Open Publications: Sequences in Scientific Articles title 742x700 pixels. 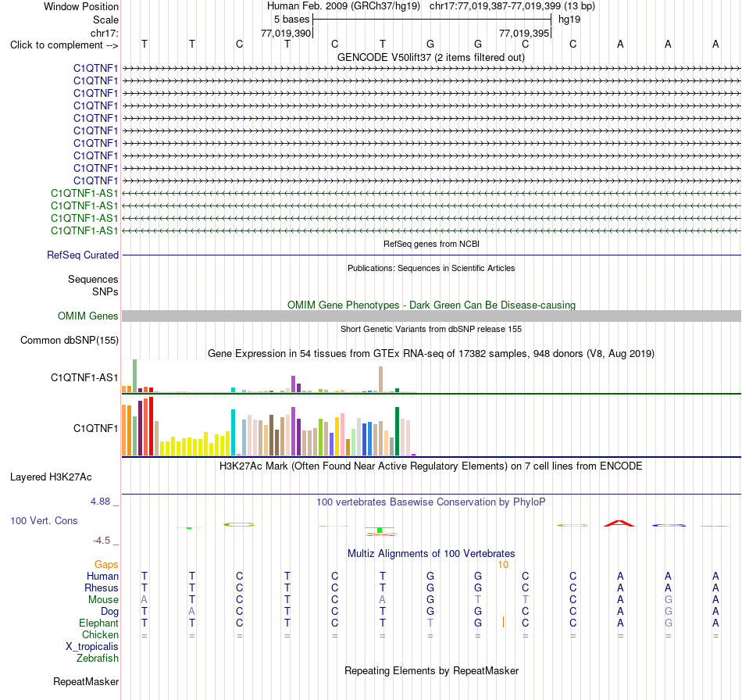[x=431, y=268]
